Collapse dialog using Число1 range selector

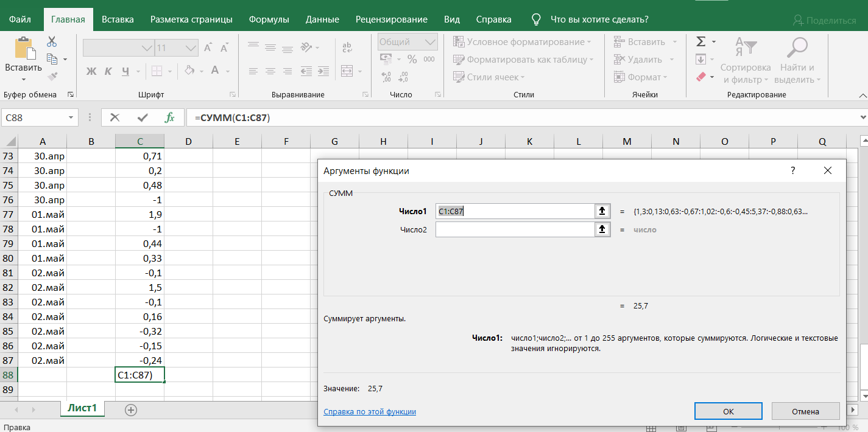(x=602, y=211)
